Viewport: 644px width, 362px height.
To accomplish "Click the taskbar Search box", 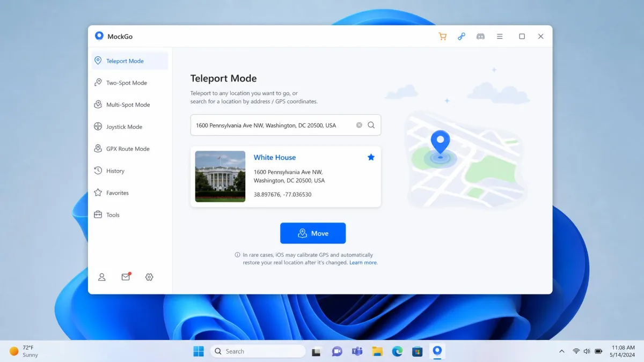I will click(x=258, y=351).
